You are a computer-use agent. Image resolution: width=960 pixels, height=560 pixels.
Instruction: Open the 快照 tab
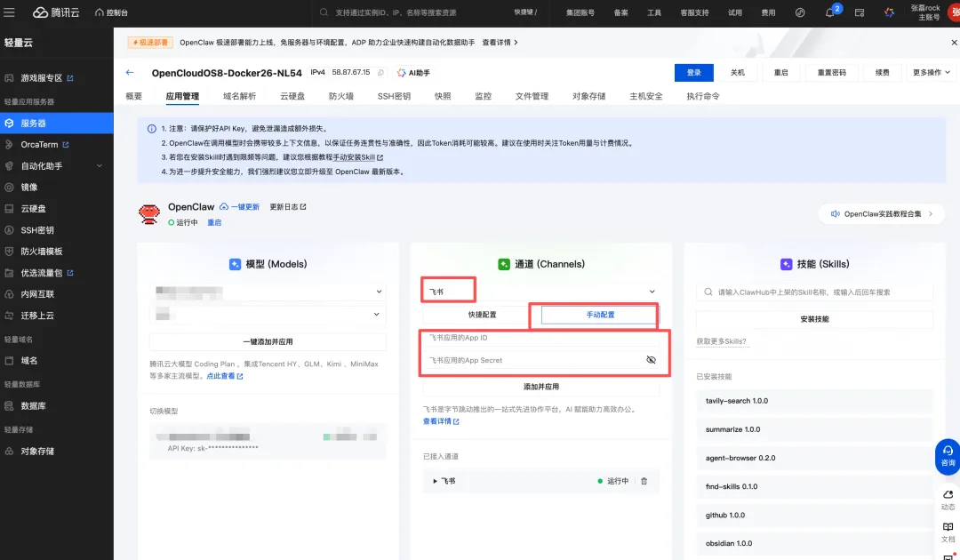(x=443, y=96)
